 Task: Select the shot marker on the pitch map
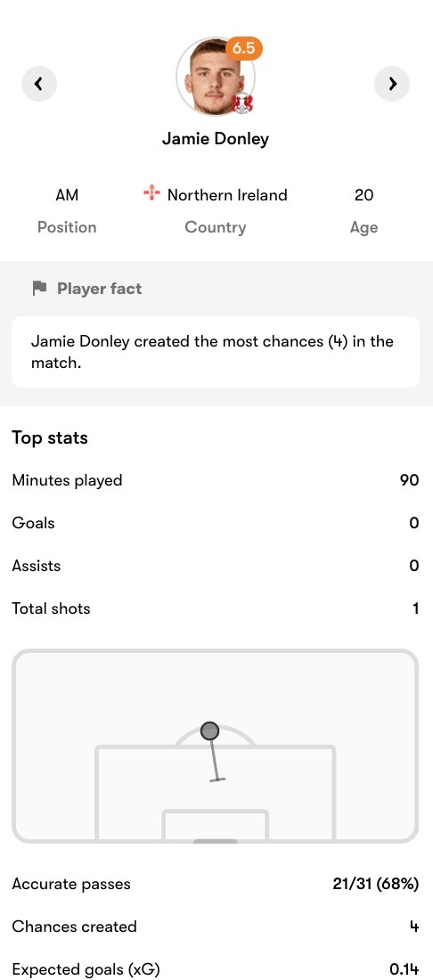210,731
